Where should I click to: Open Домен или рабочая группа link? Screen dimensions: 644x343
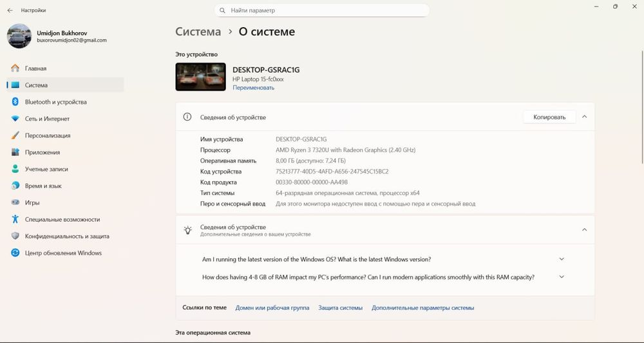[272, 308]
